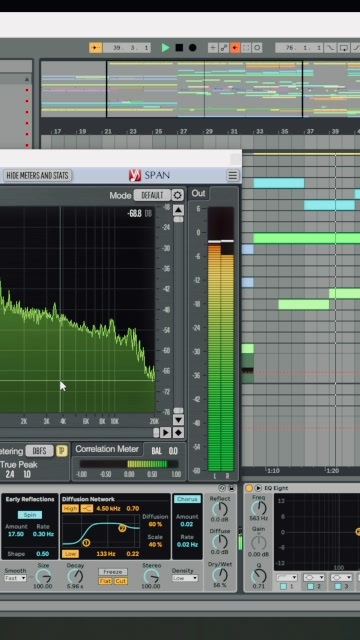Click the arrangement position field 39.3.1
The image size is (360, 640).
[127, 48]
